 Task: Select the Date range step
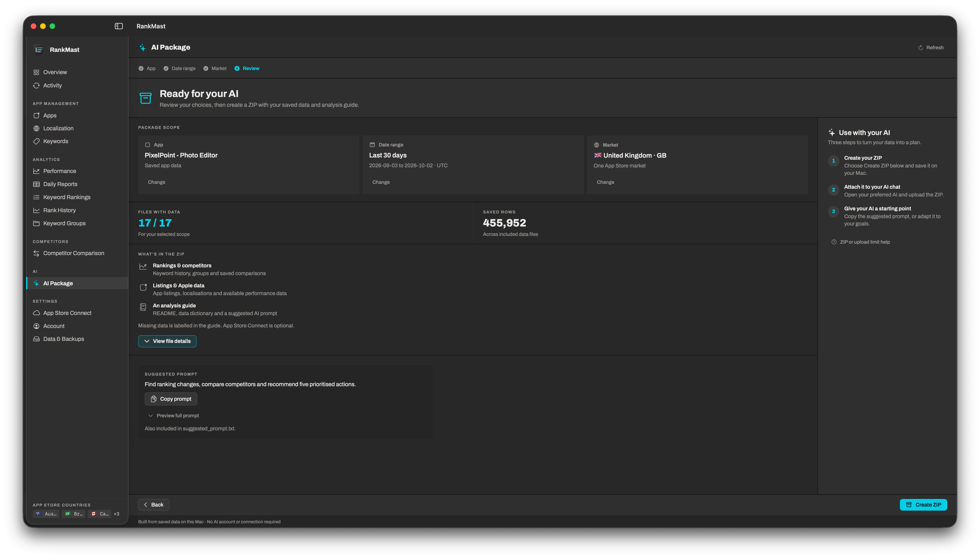coord(179,69)
